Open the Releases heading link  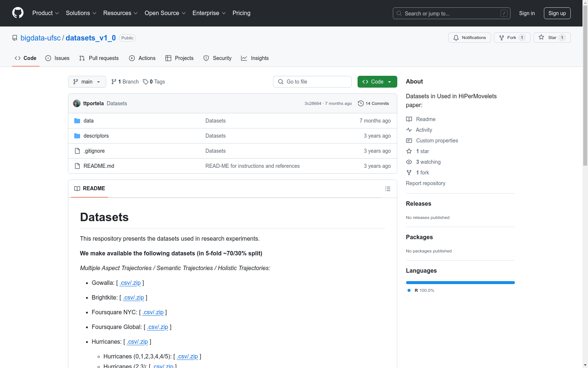click(419, 204)
